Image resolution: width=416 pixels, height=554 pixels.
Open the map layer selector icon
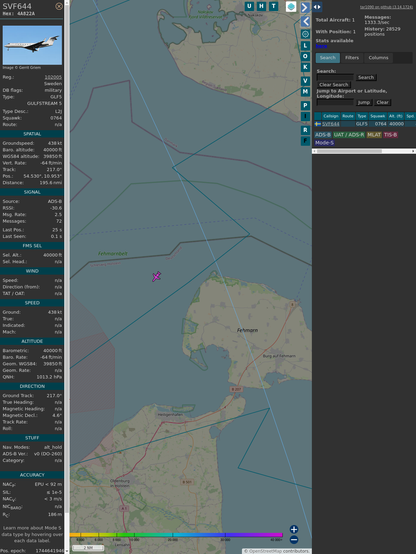click(291, 6)
